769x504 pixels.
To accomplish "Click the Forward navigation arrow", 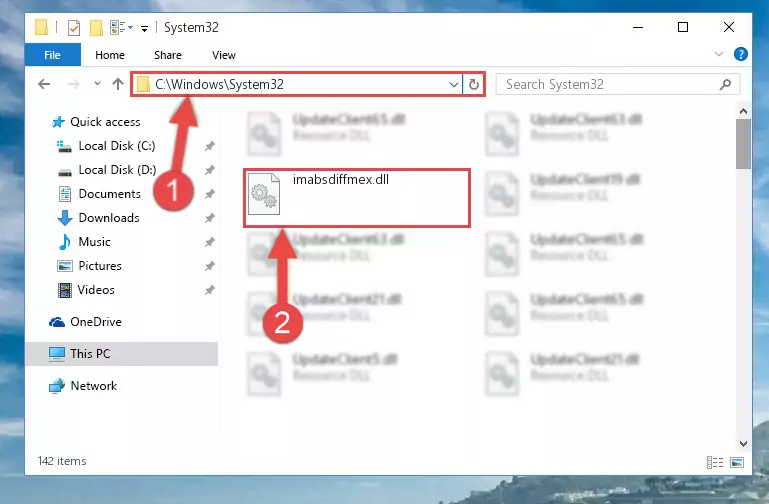I will pyautogui.click(x=73, y=84).
